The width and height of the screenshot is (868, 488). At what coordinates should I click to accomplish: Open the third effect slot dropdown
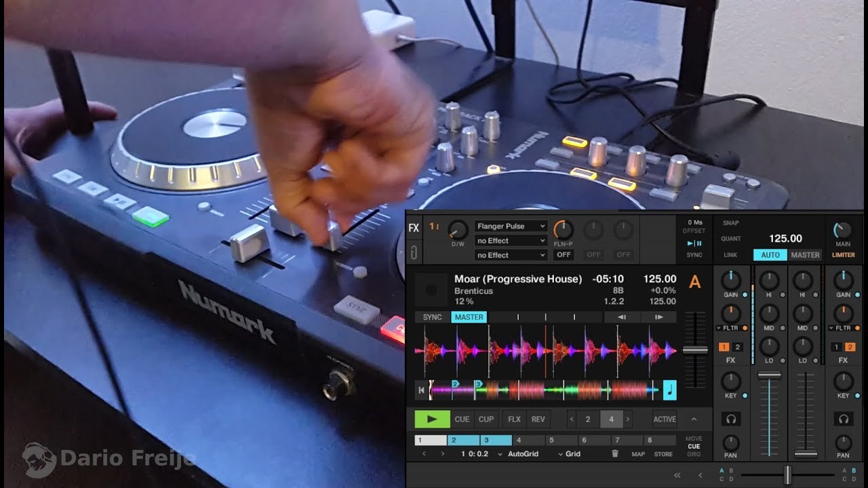point(511,255)
